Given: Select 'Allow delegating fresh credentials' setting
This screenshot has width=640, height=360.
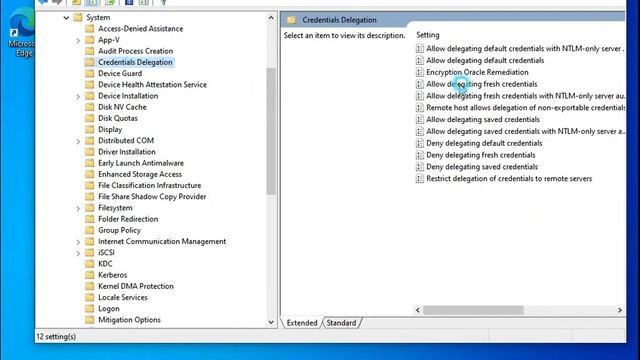Looking at the screenshot, I should (482, 84).
